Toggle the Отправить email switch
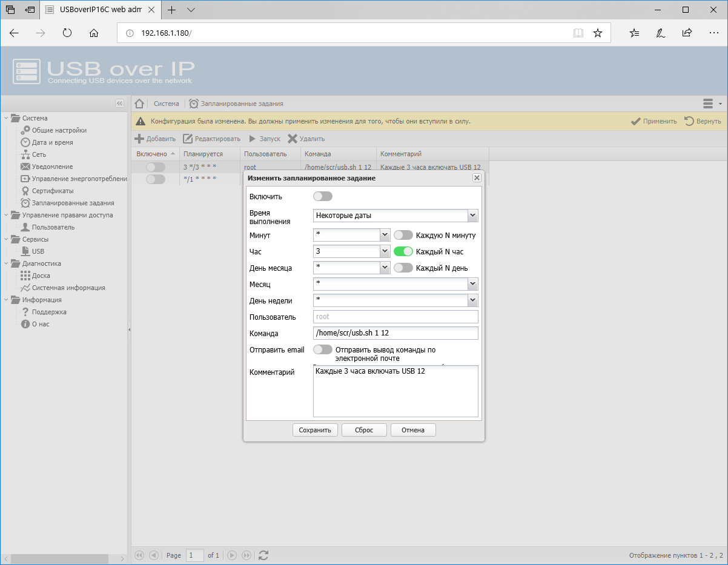This screenshot has height=565, width=728. tap(323, 349)
